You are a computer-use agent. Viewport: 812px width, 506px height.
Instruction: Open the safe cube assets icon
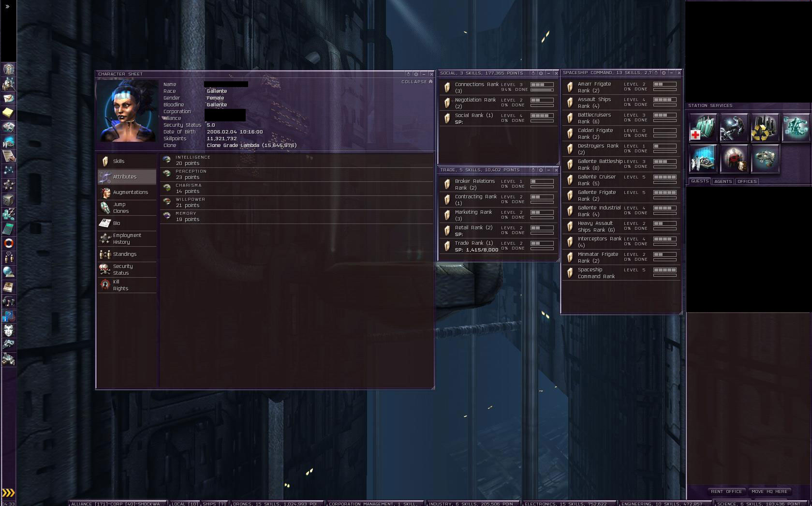coord(9,200)
